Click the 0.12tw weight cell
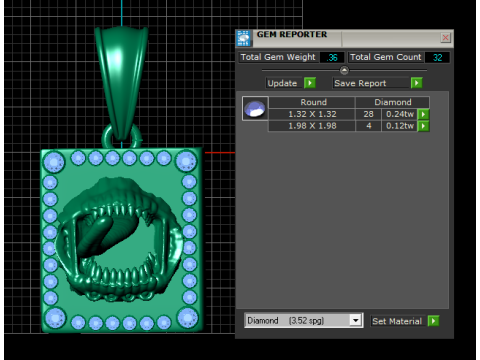The width and height of the screenshot is (480, 360). [400, 126]
